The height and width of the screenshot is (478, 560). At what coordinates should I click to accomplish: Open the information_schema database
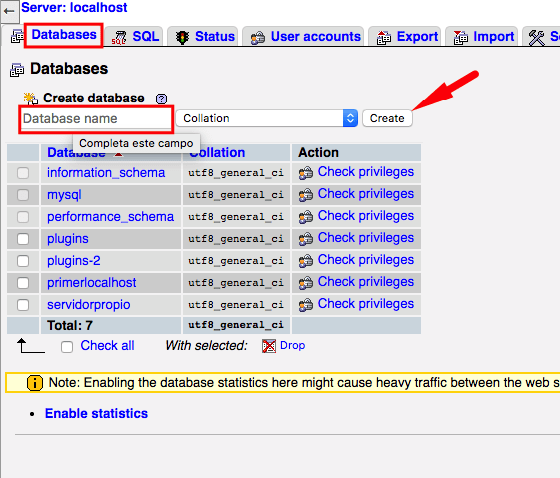click(106, 173)
